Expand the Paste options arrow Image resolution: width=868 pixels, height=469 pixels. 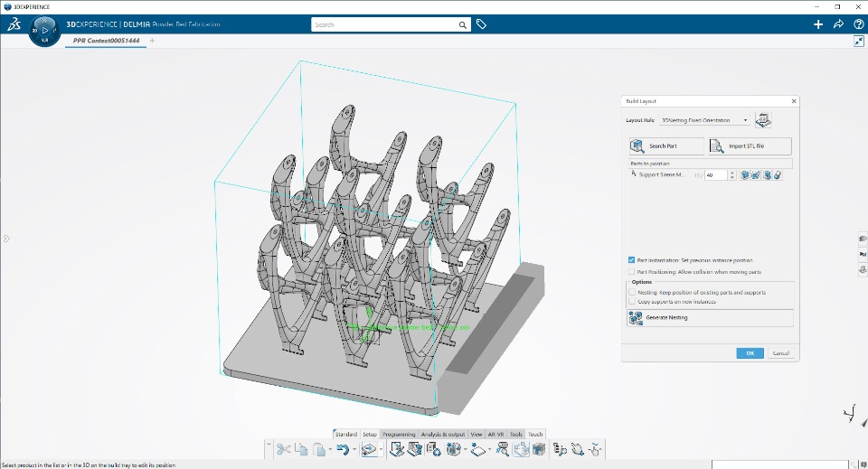click(330, 449)
